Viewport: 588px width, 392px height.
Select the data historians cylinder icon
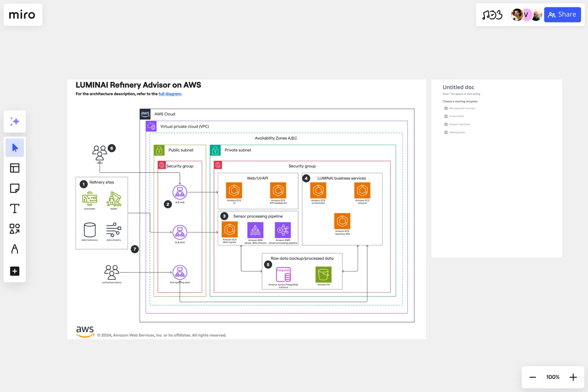[x=90, y=230]
